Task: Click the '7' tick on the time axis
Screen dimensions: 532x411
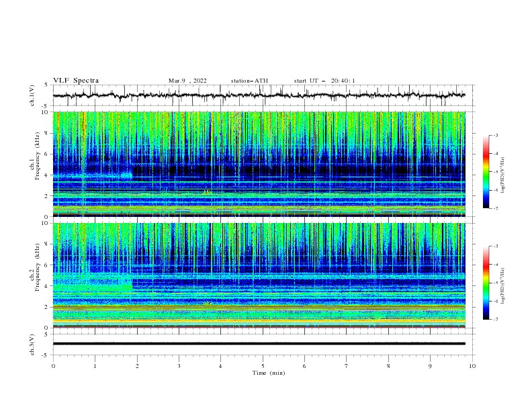Action: [347, 366]
